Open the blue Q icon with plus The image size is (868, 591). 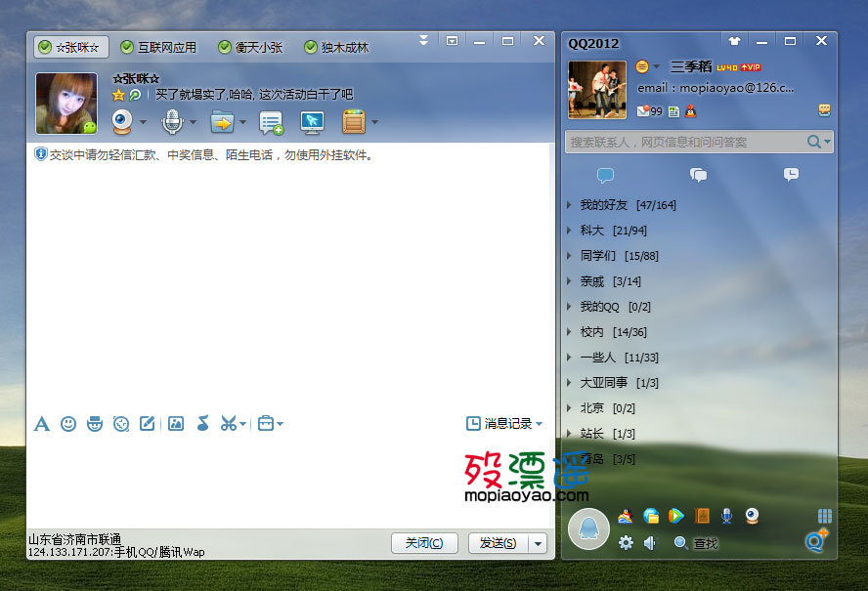816,540
